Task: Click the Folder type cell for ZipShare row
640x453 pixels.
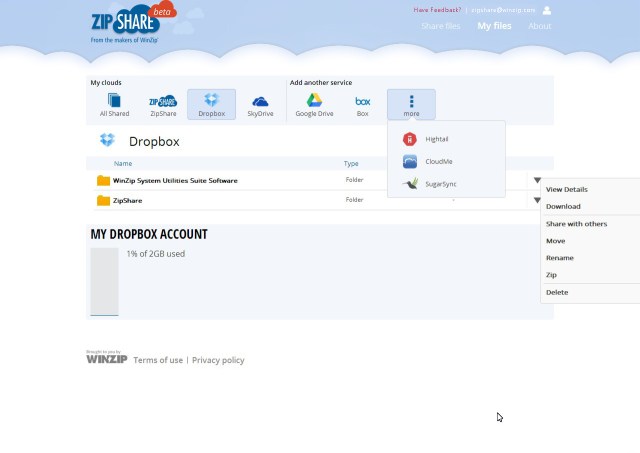Action: 354,200
